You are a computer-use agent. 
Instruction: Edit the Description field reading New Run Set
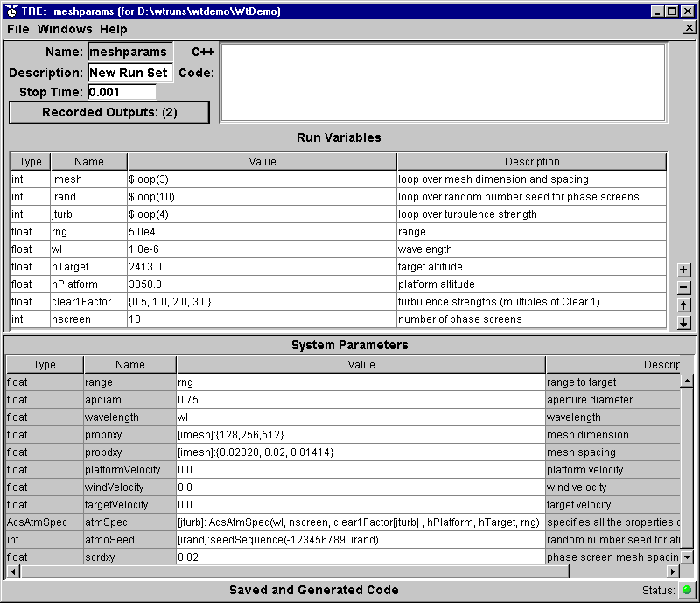130,73
